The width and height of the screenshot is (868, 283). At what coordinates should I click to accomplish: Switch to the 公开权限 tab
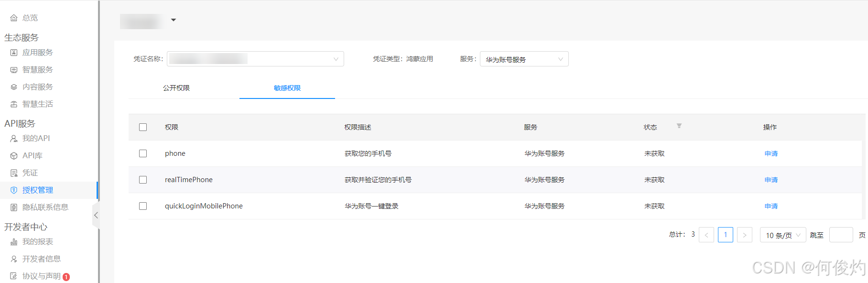tap(176, 88)
